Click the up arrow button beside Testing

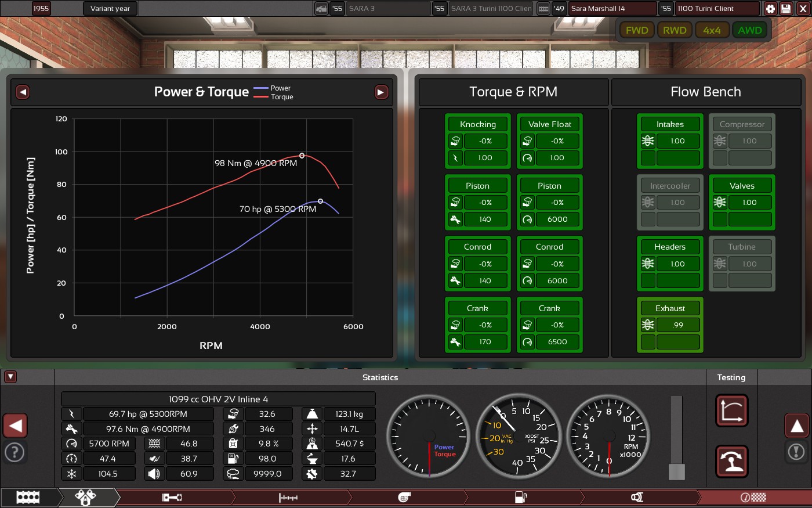point(796,426)
